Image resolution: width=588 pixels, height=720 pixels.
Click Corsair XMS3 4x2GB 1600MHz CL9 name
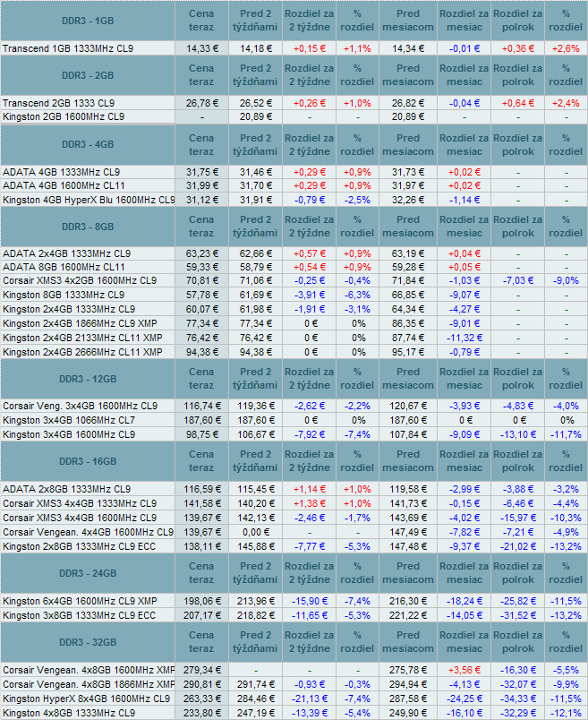tap(80, 280)
